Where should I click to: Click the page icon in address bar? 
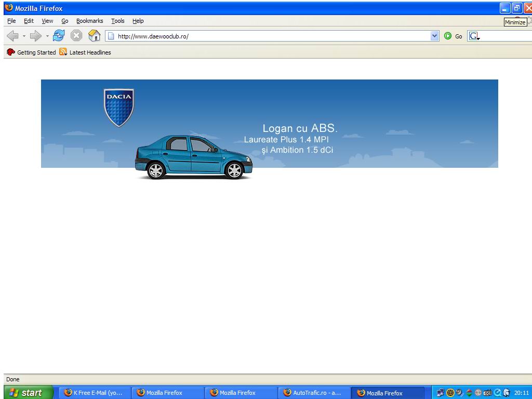click(x=111, y=36)
